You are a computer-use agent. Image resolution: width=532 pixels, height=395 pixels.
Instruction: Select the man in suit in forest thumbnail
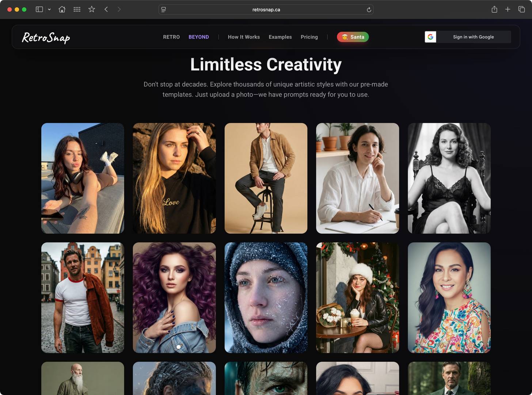449,378
